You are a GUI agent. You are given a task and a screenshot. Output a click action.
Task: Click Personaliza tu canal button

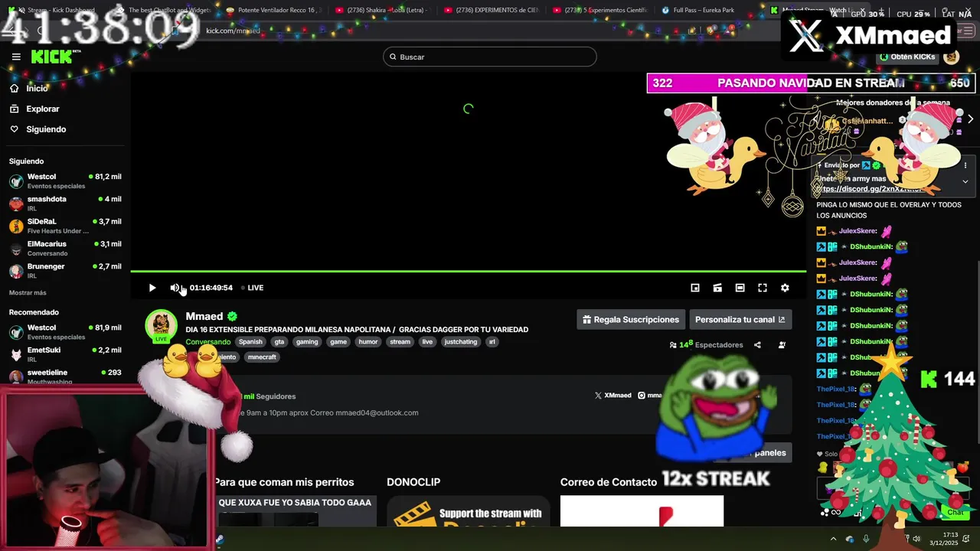740,320
